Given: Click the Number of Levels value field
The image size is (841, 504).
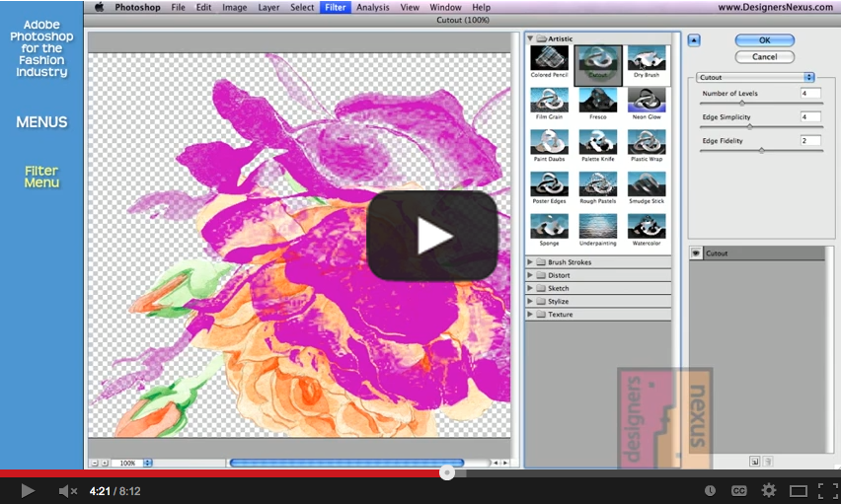Looking at the screenshot, I should click(810, 94).
